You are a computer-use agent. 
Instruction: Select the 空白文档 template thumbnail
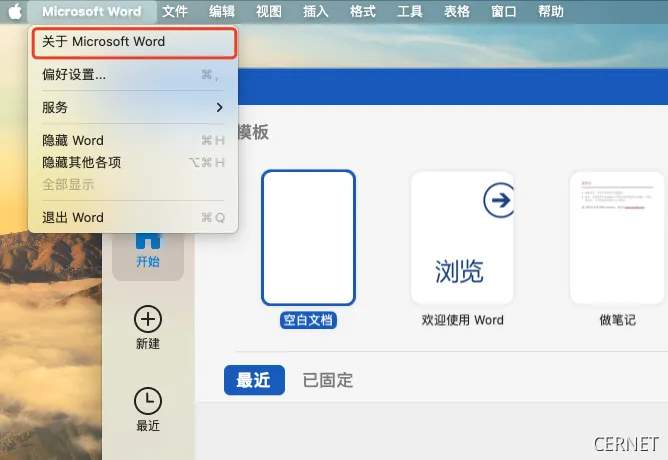308,237
